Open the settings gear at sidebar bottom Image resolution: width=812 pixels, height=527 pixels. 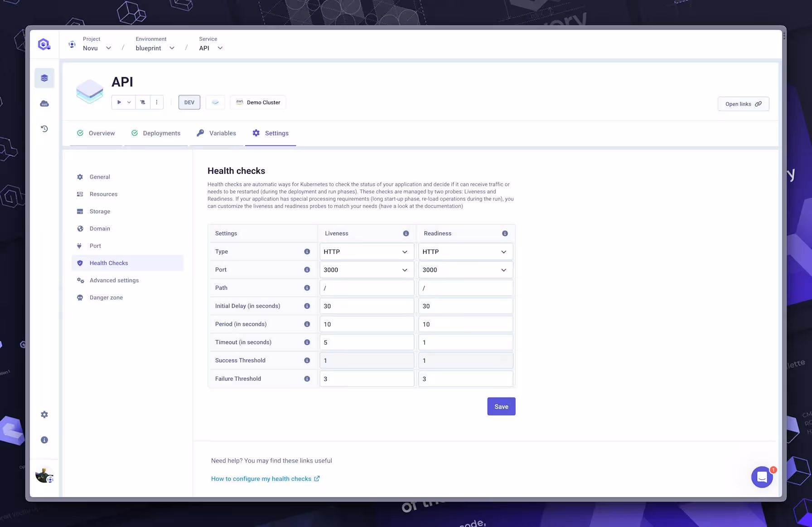(x=44, y=414)
